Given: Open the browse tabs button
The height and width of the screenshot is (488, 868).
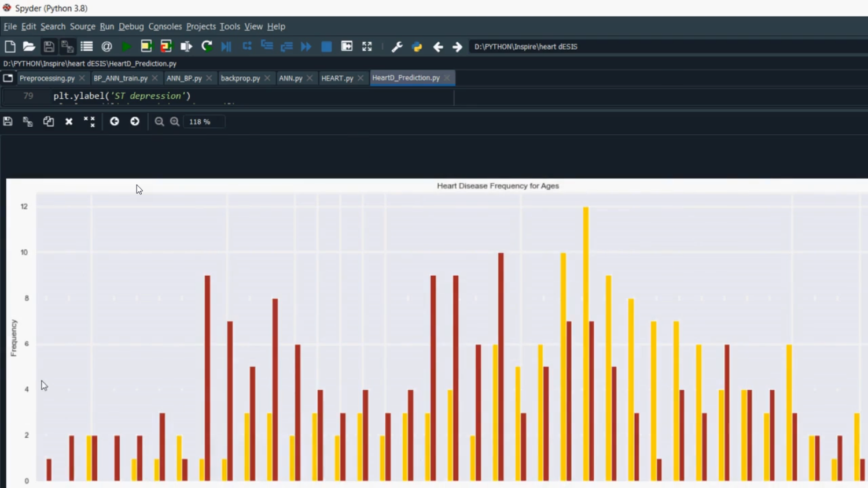Looking at the screenshot, I should (x=8, y=78).
